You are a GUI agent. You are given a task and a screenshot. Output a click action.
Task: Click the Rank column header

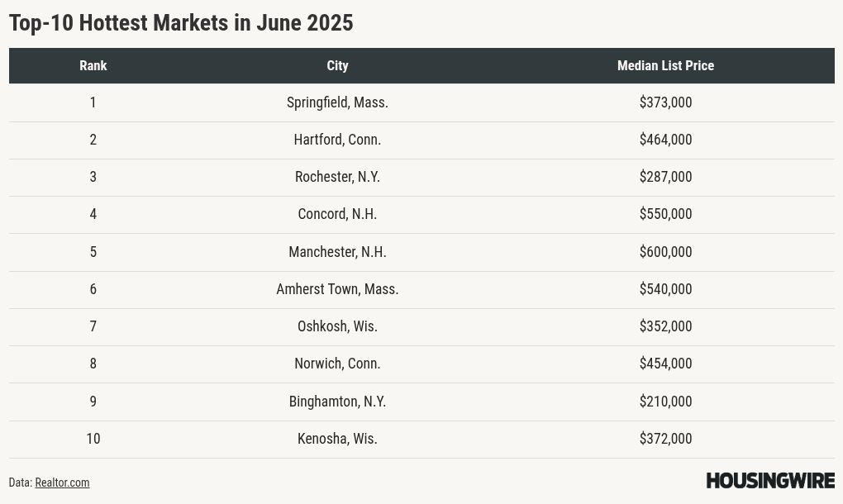point(93,65)
